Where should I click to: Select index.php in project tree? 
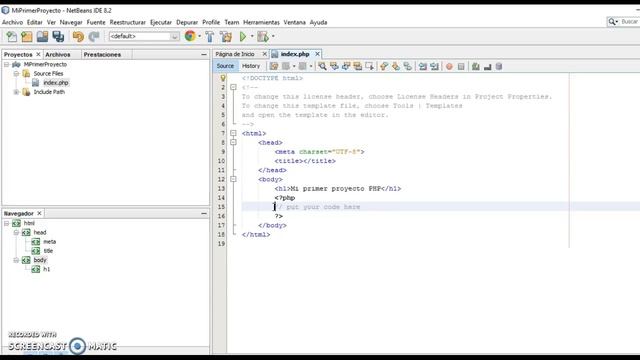[x=56, y=83]
